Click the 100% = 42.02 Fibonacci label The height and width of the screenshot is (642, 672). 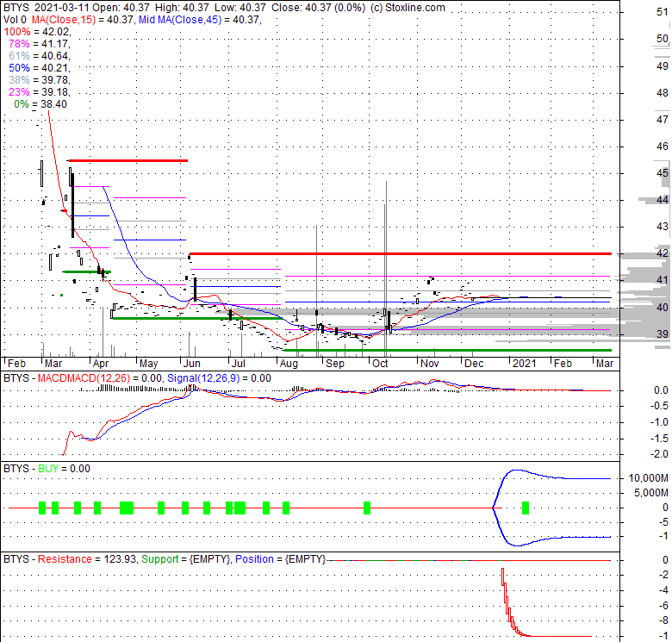[37, 32]
